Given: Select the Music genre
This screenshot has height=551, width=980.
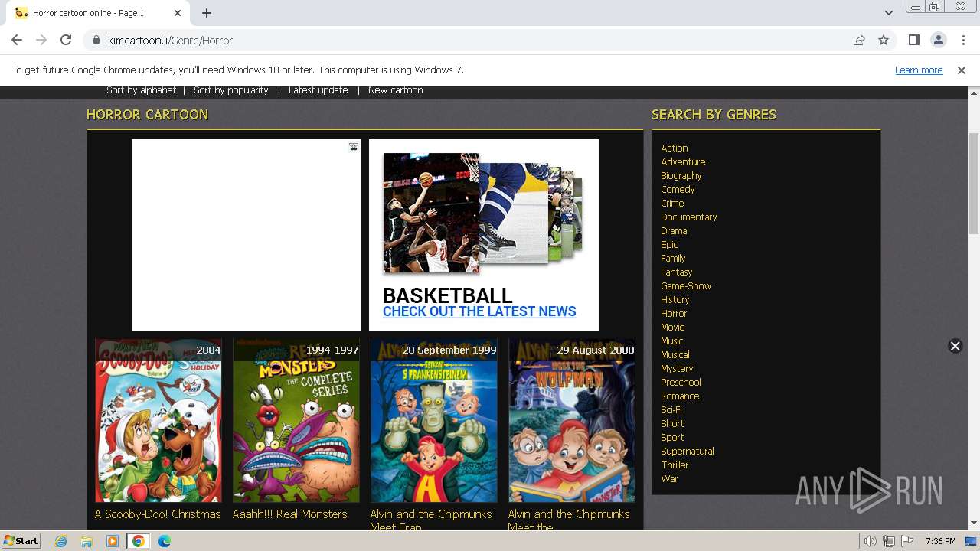Looking at the screenshot, I should (x=672, y=341).
